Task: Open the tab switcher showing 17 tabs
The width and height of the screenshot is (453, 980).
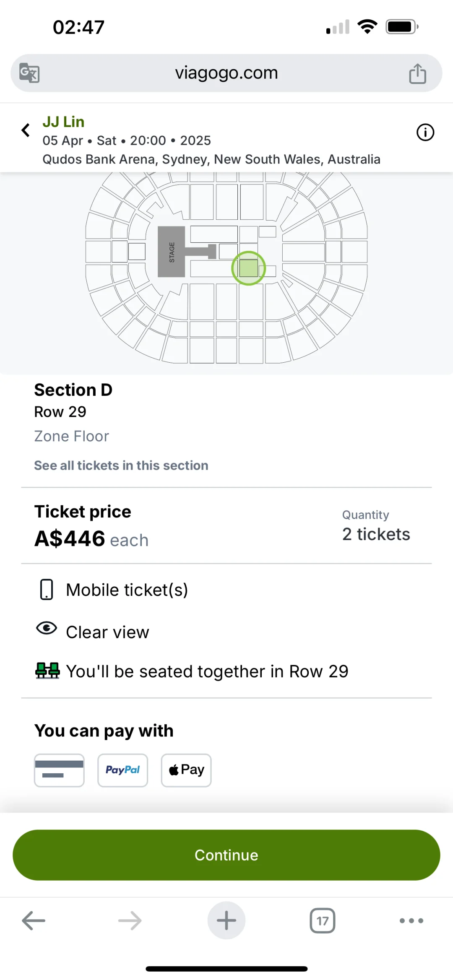Action: pyautogui.click(x=322, y=920)
